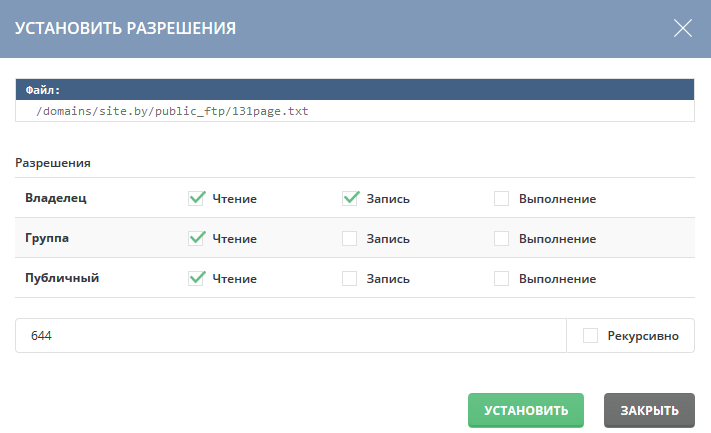Uncheck group (Группа) read permission checkbox

point(197,238)
